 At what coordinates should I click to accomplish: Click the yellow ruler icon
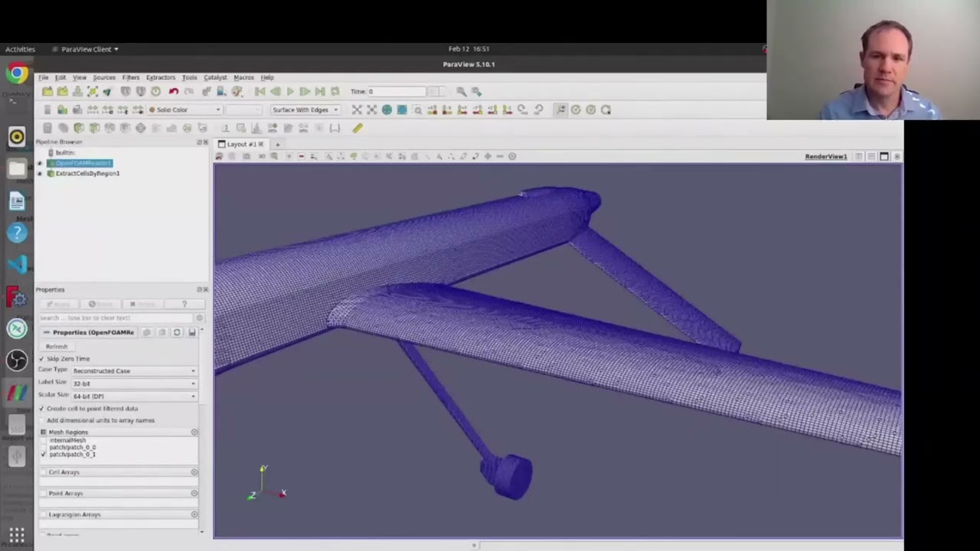[x=357, y=128]
